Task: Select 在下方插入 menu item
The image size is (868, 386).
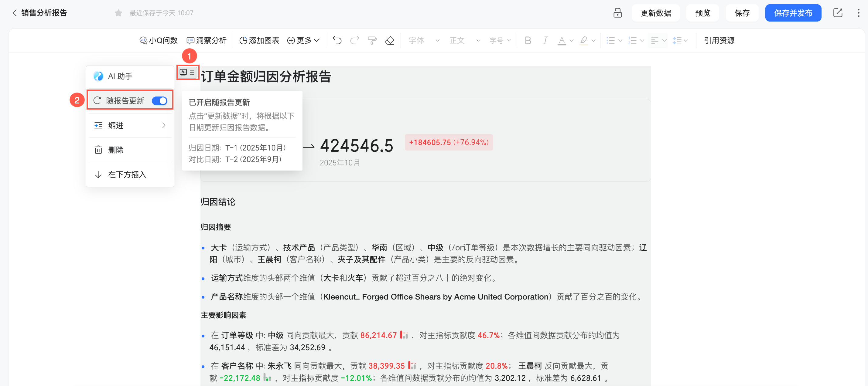Action: pyautogui.click(x=127, y=174)
